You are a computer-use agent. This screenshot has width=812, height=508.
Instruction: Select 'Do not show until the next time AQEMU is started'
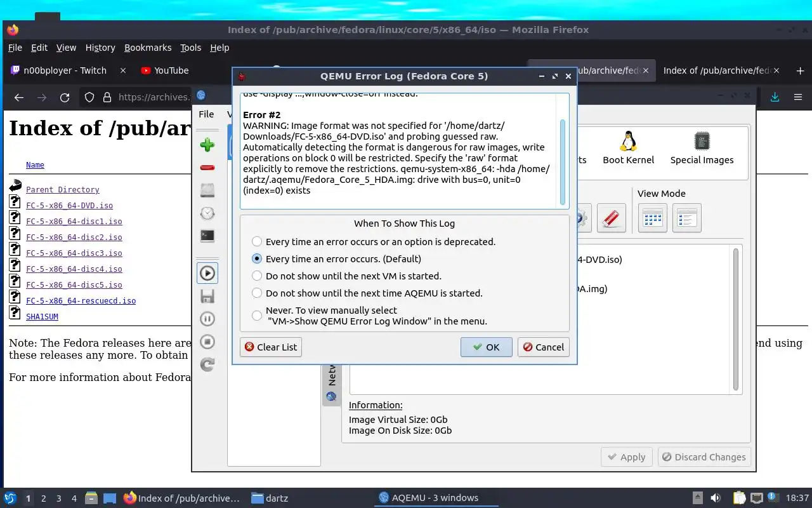pos(367,293)
